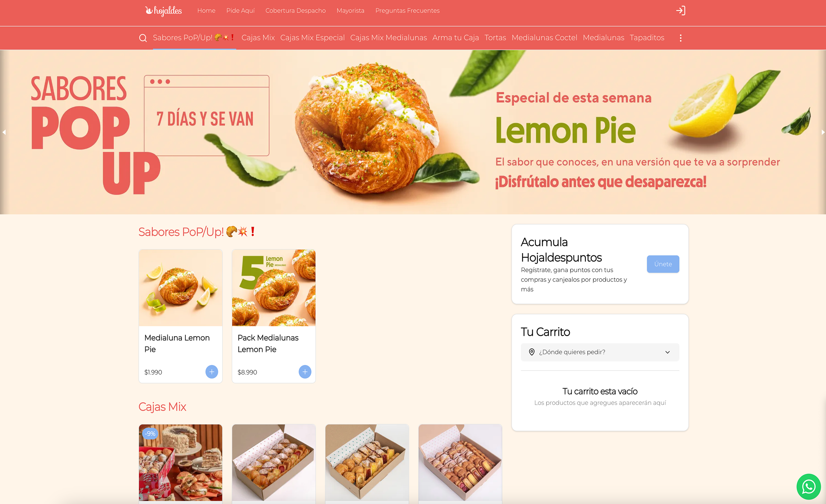Click the login icon at top right
The image size is (826, 504).
click(x=681, y=10)
